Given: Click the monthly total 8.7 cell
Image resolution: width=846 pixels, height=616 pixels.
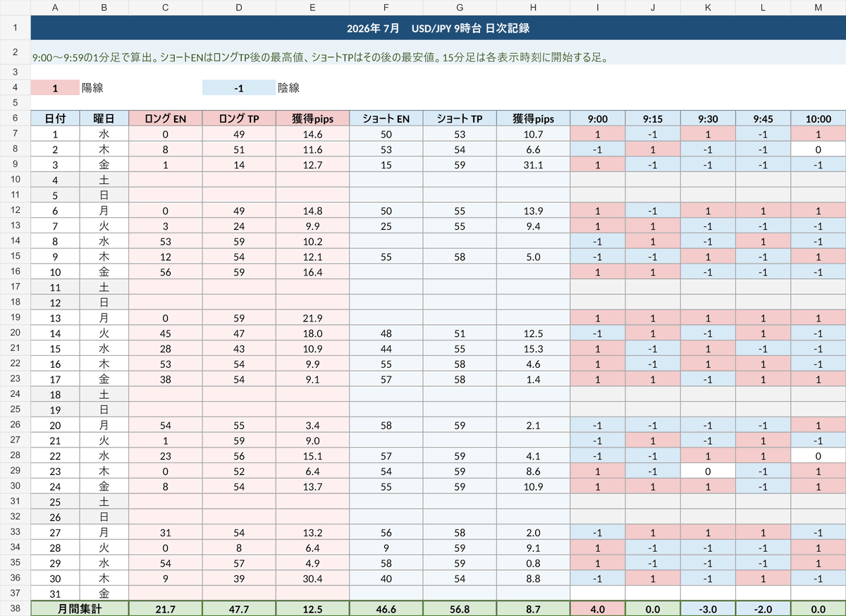Looking at the screenshot, I should [x=533, y=608].
